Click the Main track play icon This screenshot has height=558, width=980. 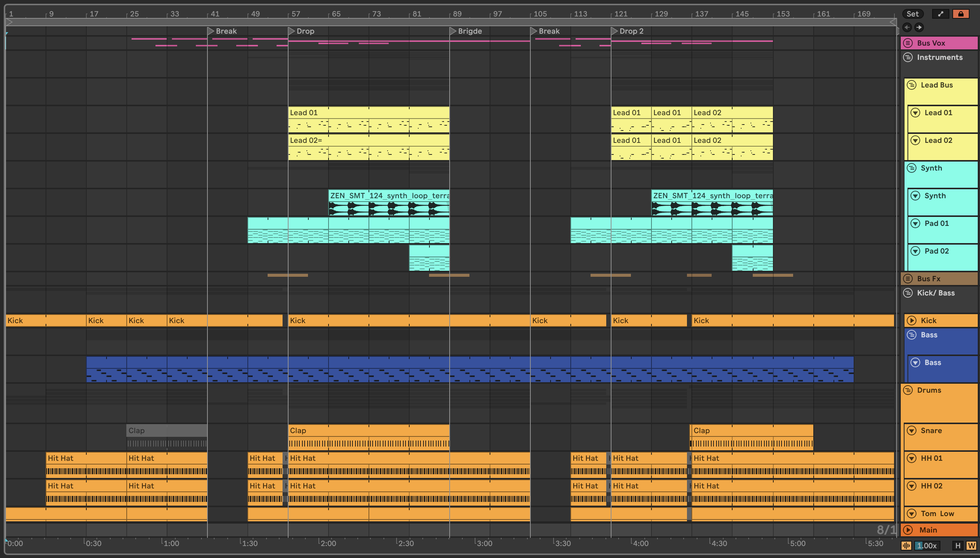[907, 530]
